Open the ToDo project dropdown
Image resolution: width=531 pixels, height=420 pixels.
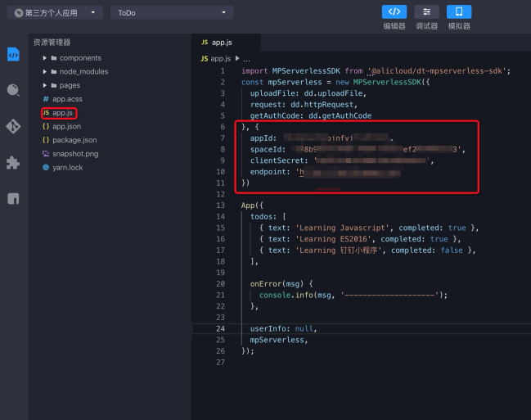[x=172, y=13]
